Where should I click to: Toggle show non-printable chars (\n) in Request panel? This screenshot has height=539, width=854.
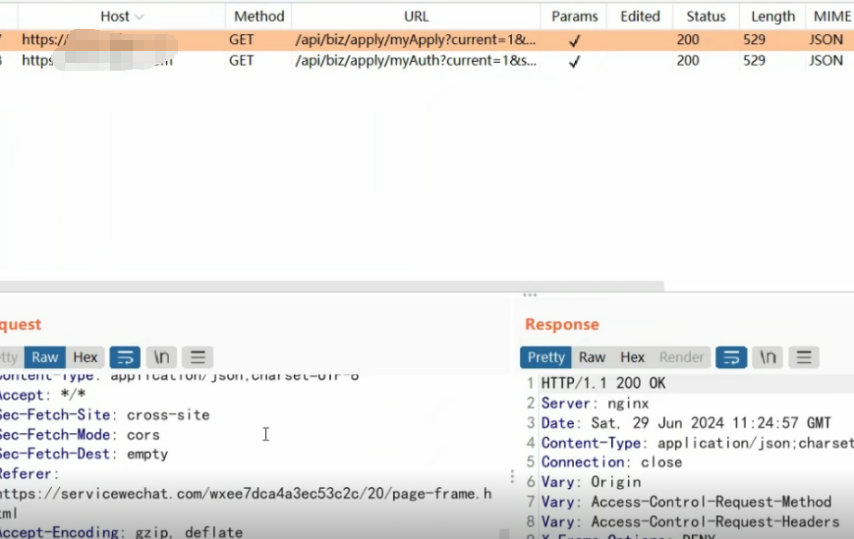pos(161,357)
